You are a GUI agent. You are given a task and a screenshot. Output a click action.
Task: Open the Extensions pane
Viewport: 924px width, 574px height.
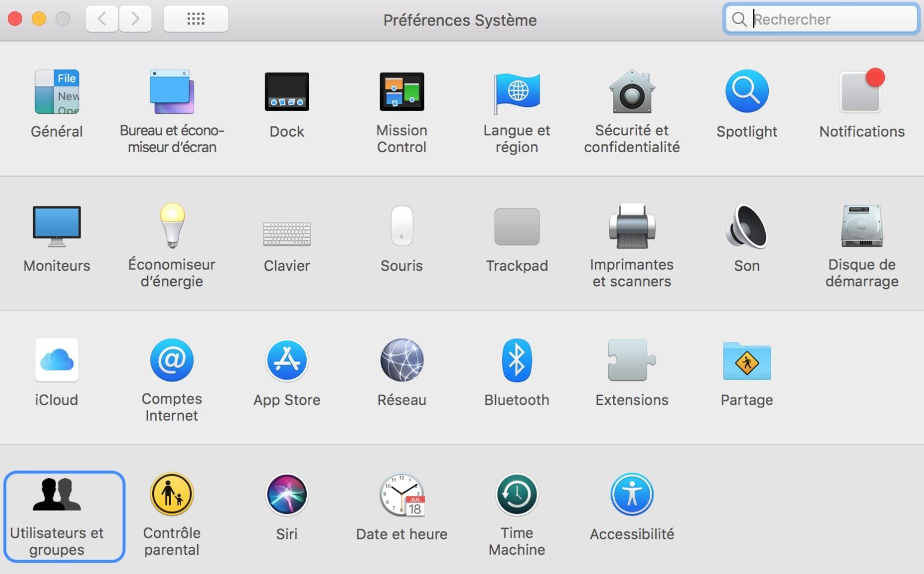pyautogui.click(x=632, y=372)
